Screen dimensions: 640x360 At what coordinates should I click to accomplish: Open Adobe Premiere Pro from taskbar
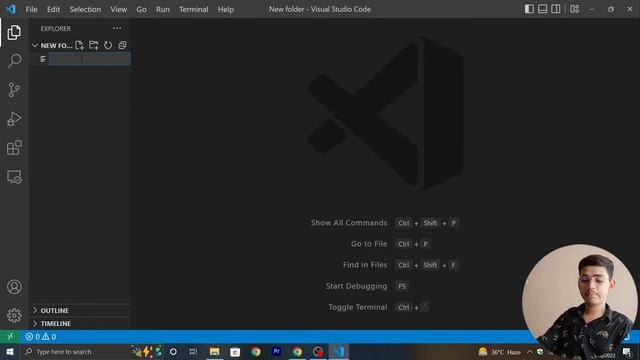click(x=276, y=351)
